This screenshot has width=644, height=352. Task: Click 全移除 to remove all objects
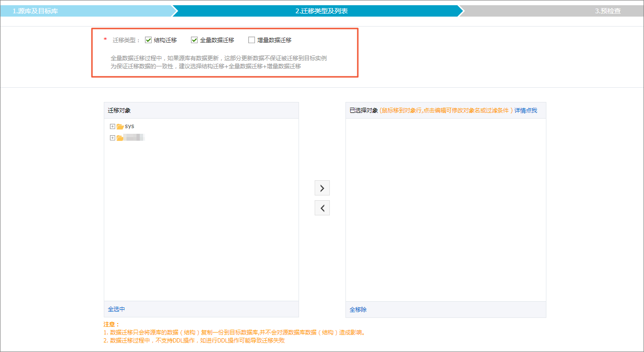point(358,310)
